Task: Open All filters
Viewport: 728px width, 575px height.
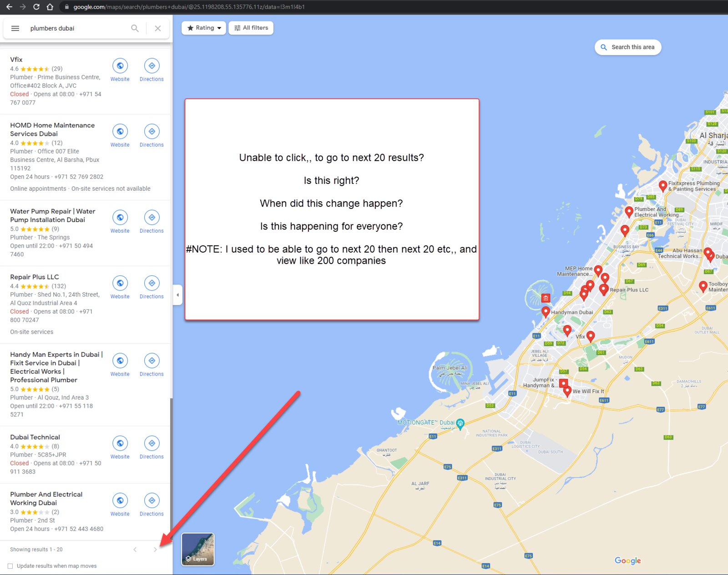Action: coord(251,28)
